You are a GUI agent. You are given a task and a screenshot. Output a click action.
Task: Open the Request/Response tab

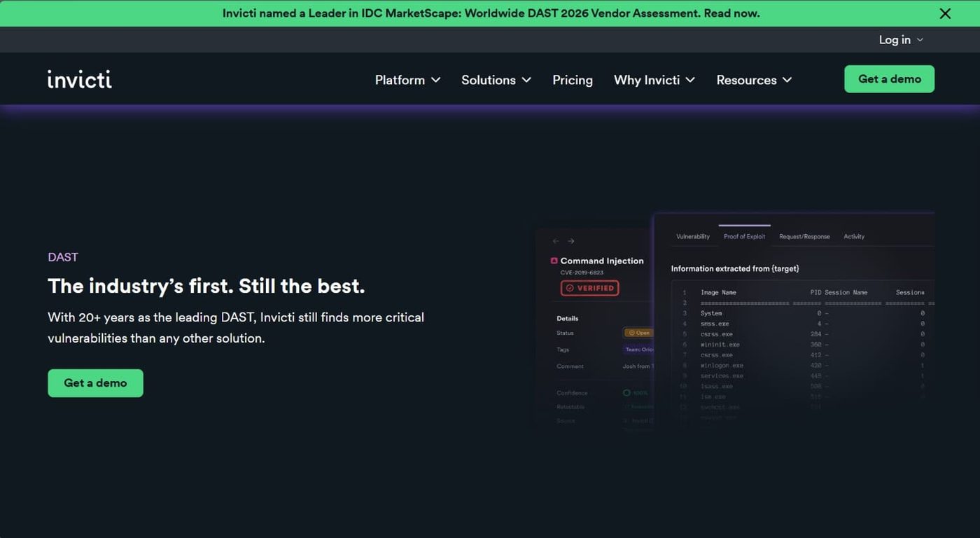pos(804,237)
